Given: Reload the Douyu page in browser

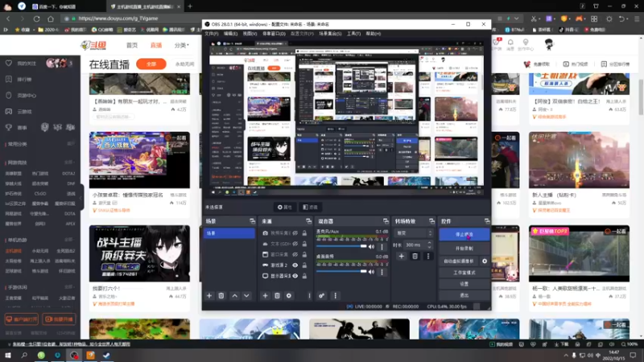Looking at the screenshot, I should [x=36, y=19].
